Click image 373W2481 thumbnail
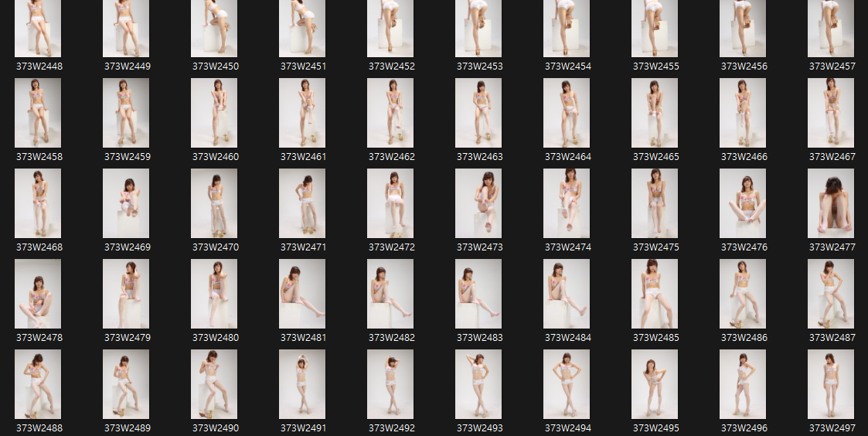Image resolution: width=868 pixels, height=436 pixels. (302, 294)
